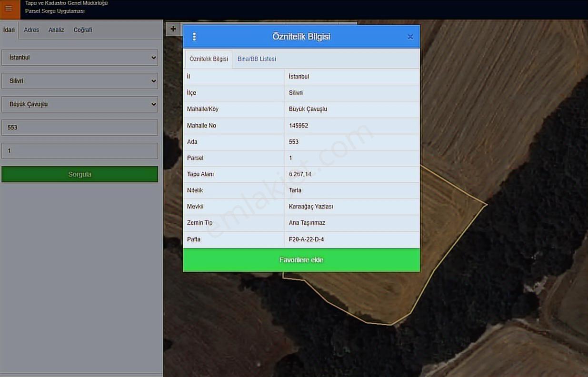Viewport: 588px width, 377px height.
Task: Expand the Büyük Çavuşlu neighborhood dropdown
Action: point(80,104)
